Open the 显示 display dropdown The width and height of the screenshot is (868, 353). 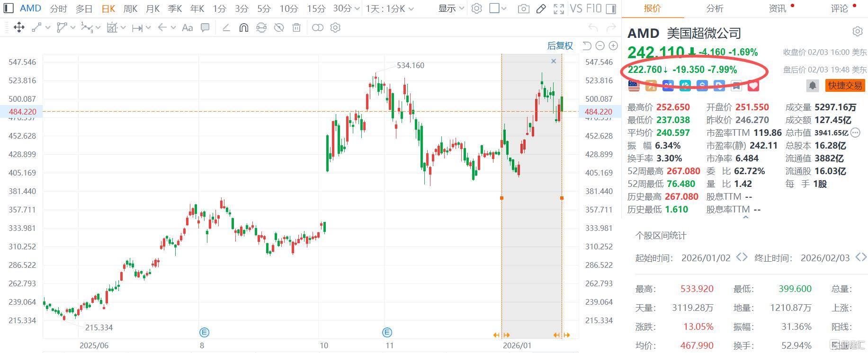tap(451, 9)
